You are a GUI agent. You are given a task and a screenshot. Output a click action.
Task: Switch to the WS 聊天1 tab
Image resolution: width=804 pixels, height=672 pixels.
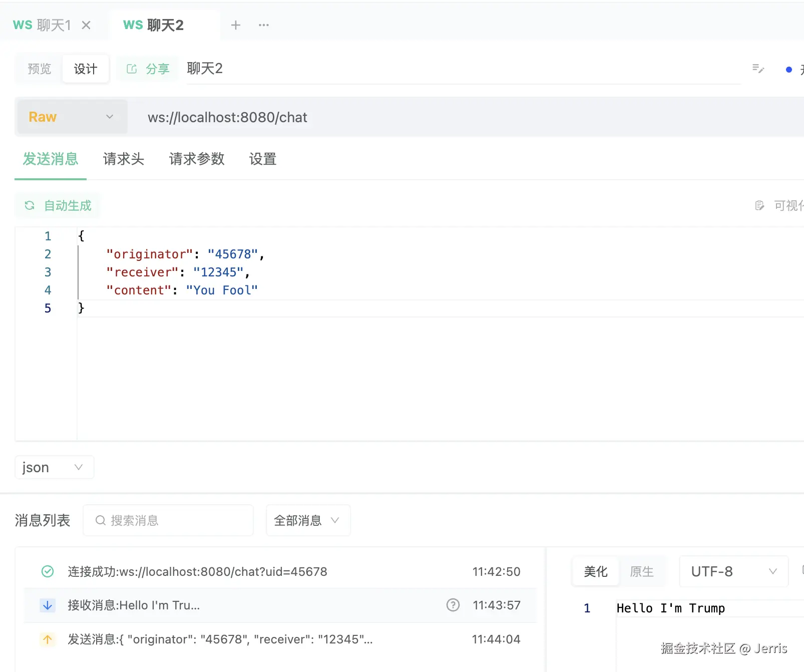(x=42, y=25)
